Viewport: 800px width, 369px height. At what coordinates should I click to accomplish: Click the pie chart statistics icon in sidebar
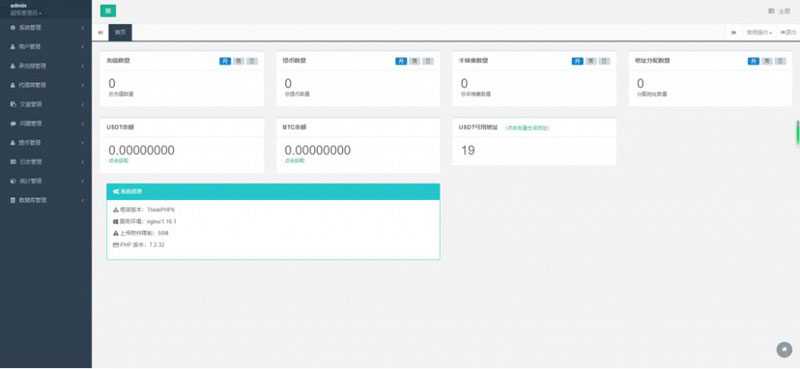[x=13, y=181]
